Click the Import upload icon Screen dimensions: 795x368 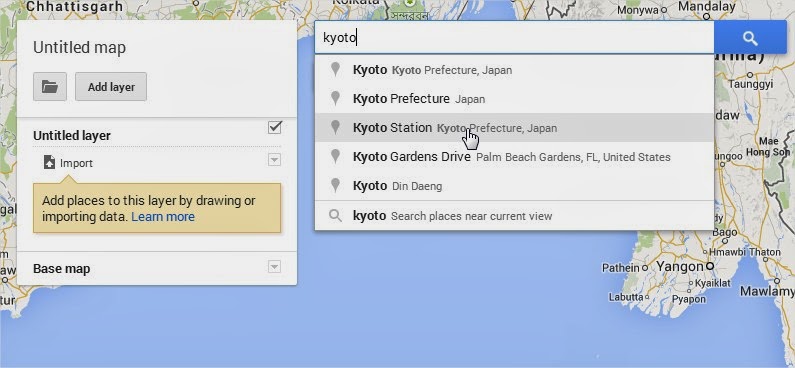pos(49,162)
